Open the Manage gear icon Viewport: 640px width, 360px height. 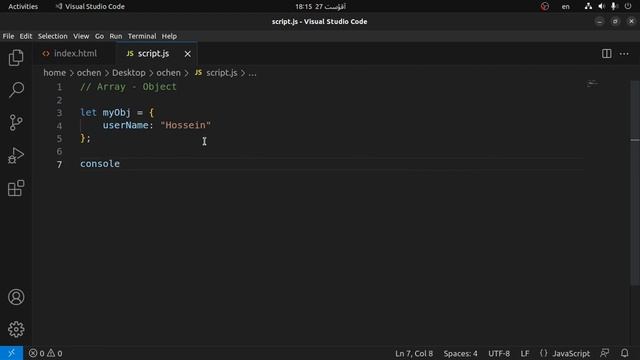[16, 329]
